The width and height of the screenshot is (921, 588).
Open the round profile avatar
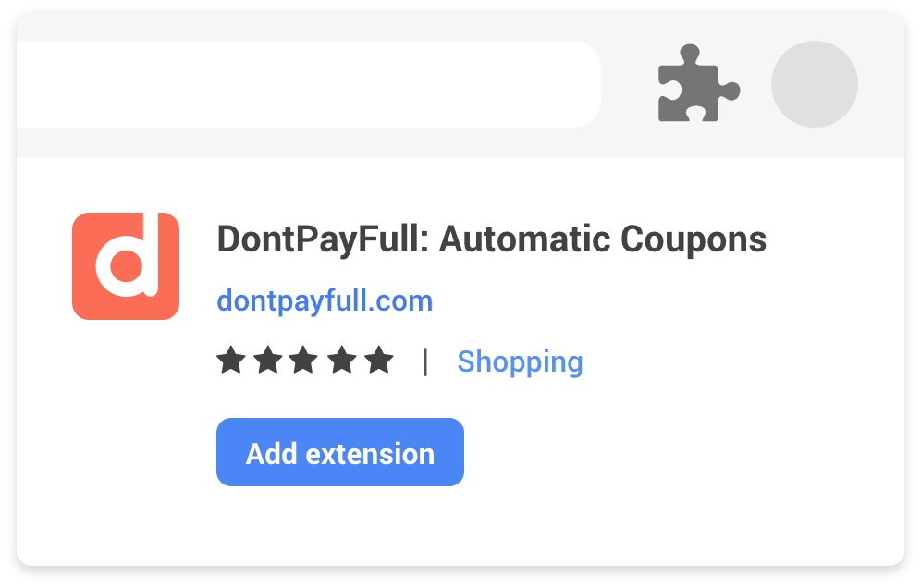point(814,84)
